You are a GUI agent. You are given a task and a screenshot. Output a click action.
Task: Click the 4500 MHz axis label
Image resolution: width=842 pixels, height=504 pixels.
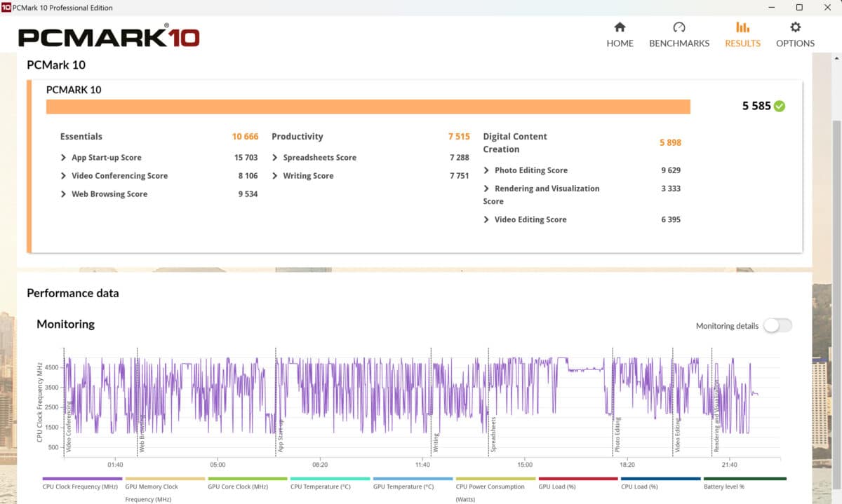(x=53, y=367)
